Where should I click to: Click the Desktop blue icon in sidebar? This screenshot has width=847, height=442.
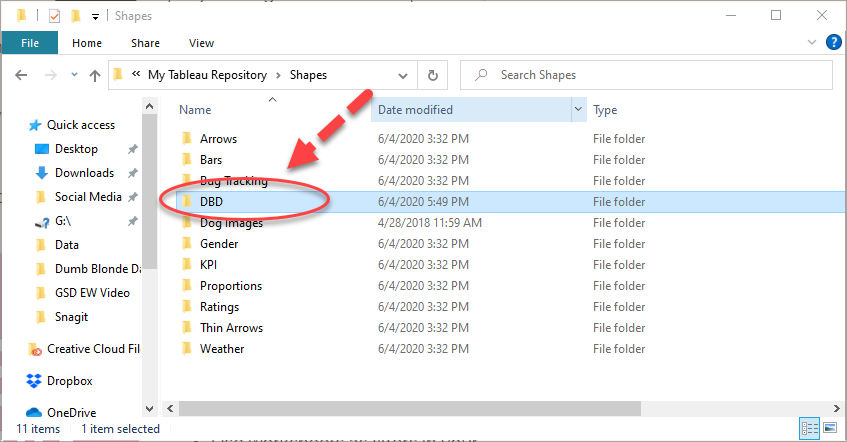tap(42, 149)
